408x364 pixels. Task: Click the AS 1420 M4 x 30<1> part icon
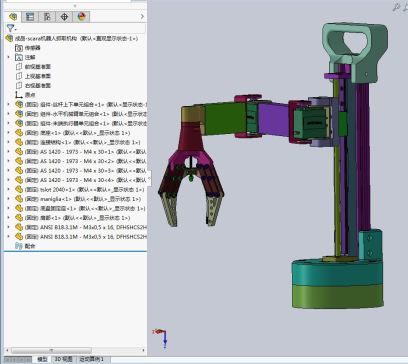tap(19, 152)
